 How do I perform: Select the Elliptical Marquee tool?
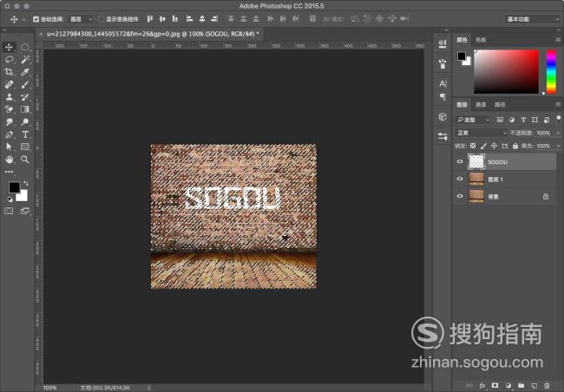pyautogui.click(x=25, y=47)
